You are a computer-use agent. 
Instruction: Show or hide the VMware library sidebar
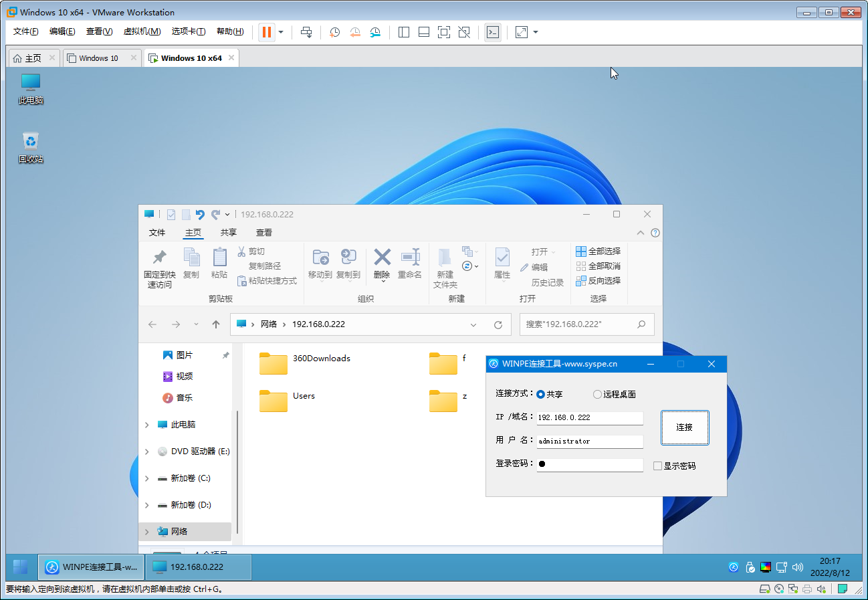click(x=404, y=32)
